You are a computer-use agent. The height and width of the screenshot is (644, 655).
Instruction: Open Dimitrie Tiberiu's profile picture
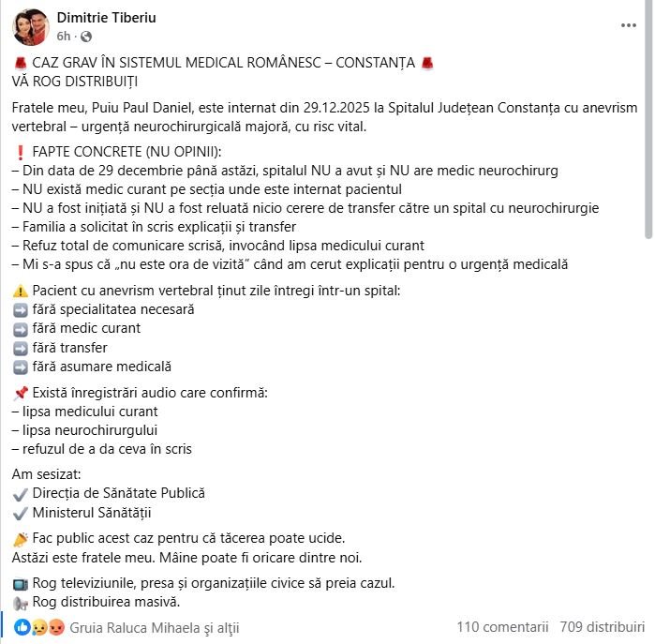[31, 27]
